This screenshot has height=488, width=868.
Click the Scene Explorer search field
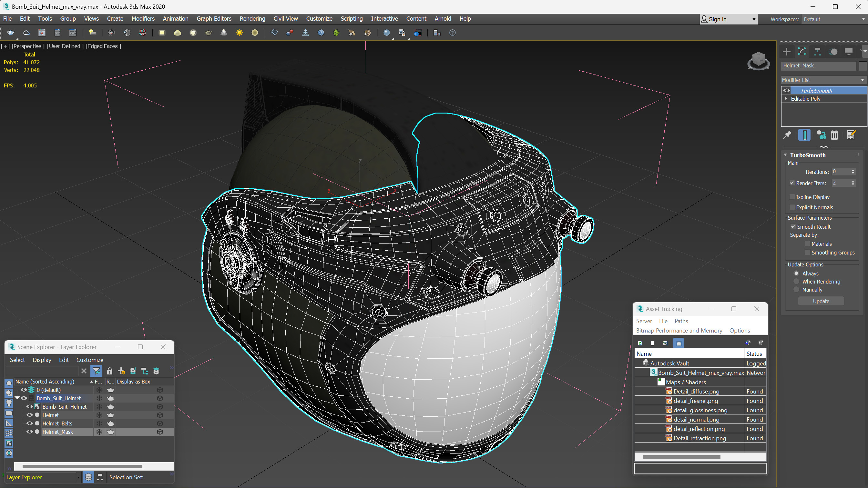pos(42,371)
